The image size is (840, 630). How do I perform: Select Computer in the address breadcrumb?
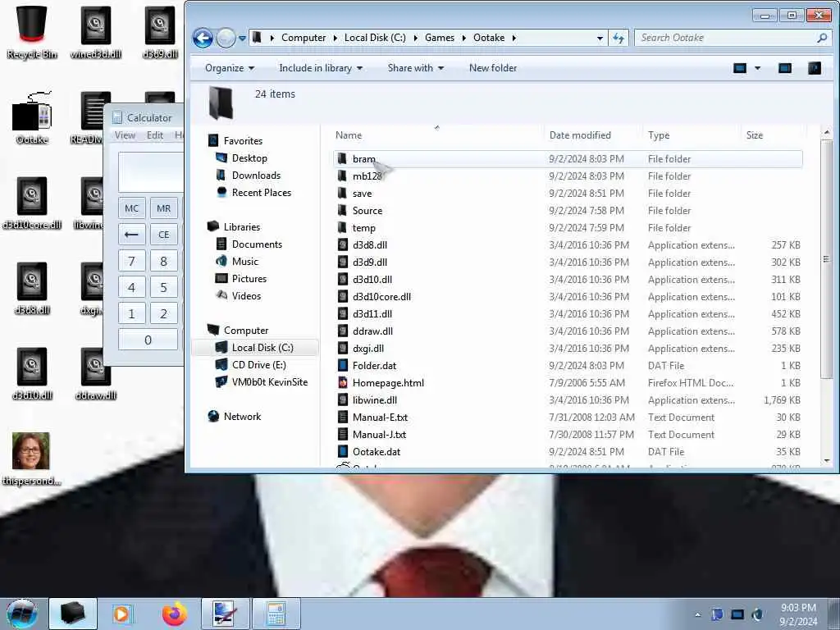pos(304,38)
